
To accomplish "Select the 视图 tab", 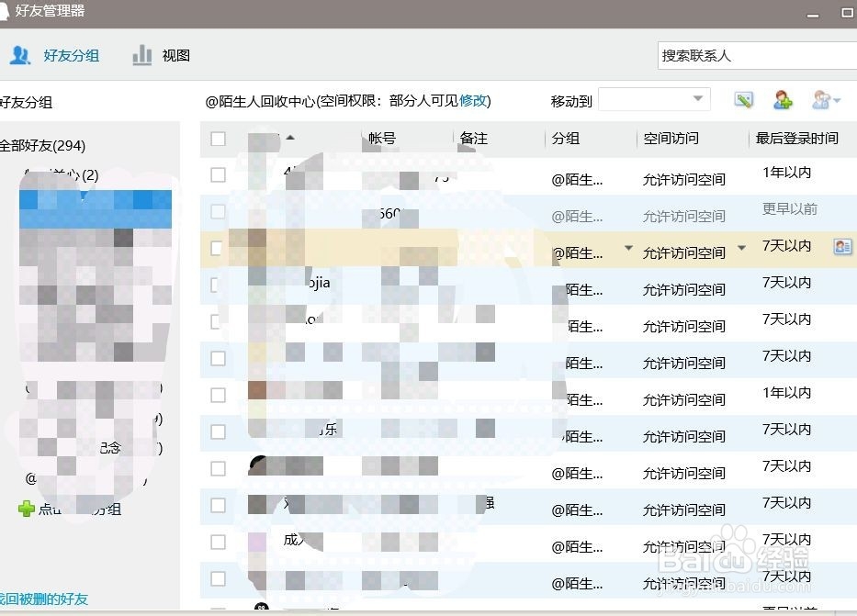I will coord(176,55).
